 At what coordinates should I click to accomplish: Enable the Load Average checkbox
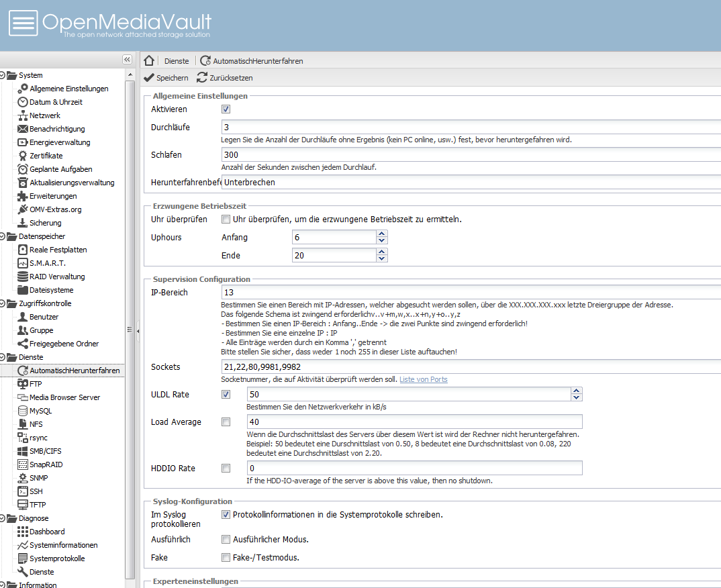click(226, 422)
